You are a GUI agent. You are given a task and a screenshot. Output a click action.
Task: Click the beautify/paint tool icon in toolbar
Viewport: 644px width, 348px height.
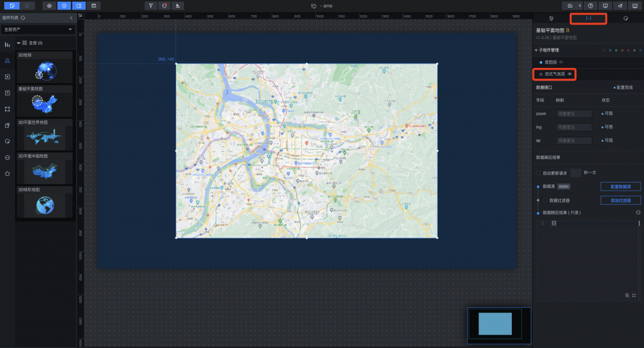178,6
